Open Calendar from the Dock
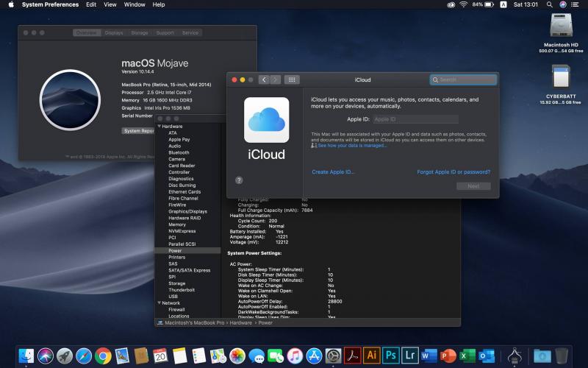 point(160,355)
